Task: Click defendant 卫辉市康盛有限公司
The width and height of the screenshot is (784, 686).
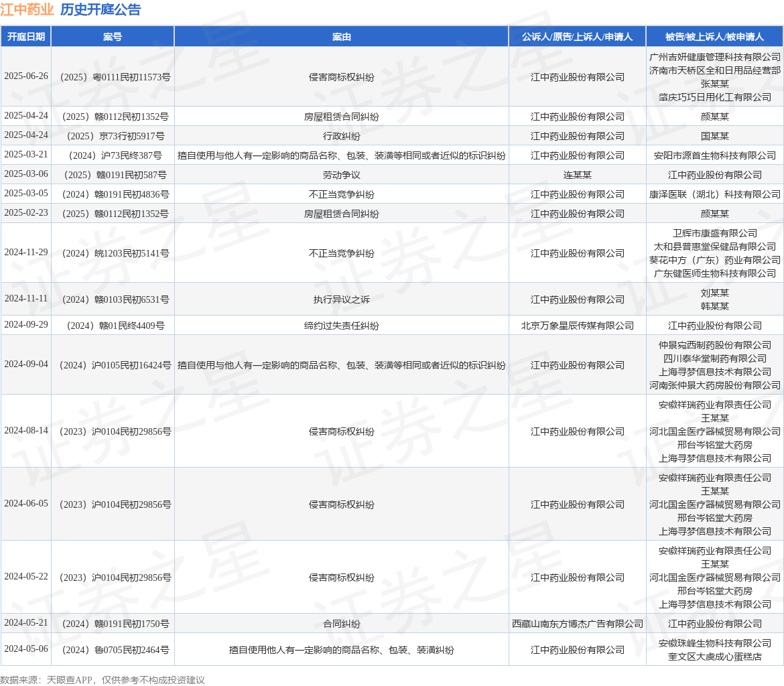Action: point(714,234)
